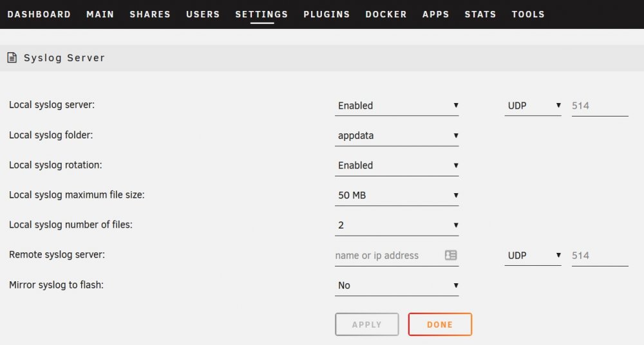
Task: Change the Local syslog server protocol UDP dropdown
Action: tap(533, 106)
